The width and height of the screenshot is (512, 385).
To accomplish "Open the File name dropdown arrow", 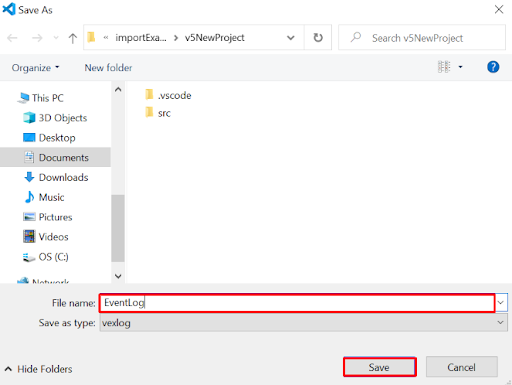I will point(501,303).
